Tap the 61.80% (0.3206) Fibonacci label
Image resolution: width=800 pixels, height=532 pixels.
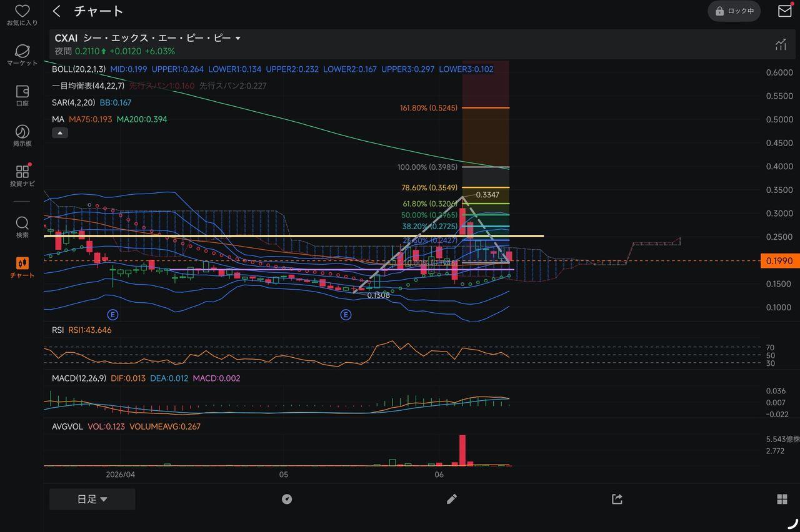click(x=429, y=204)
